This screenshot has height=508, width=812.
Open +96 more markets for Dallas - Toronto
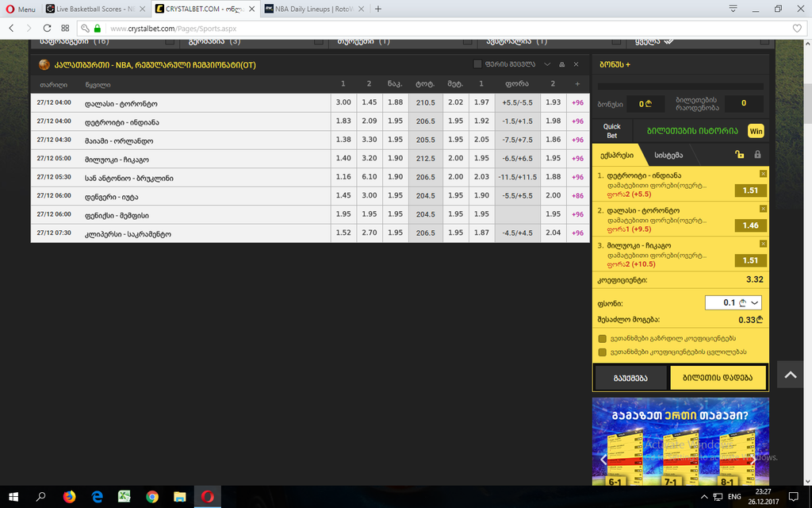(578, 102)
